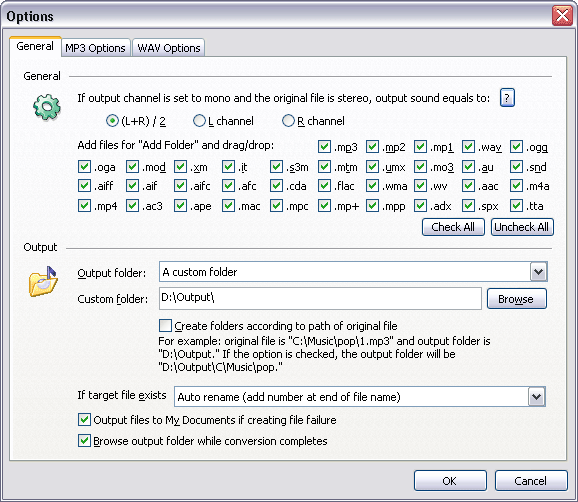Toggle the .mp4 checkbox
Viewport: 578px width, 502px height.
(84, 205)
